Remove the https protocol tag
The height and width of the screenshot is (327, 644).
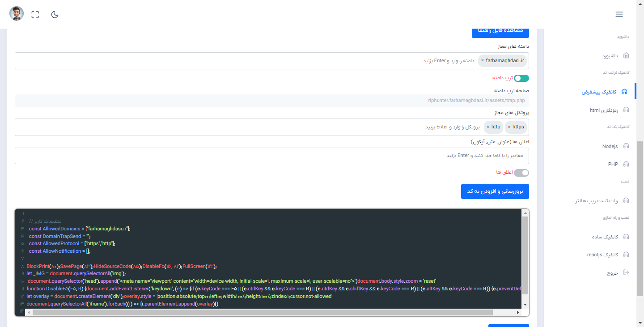509,127
